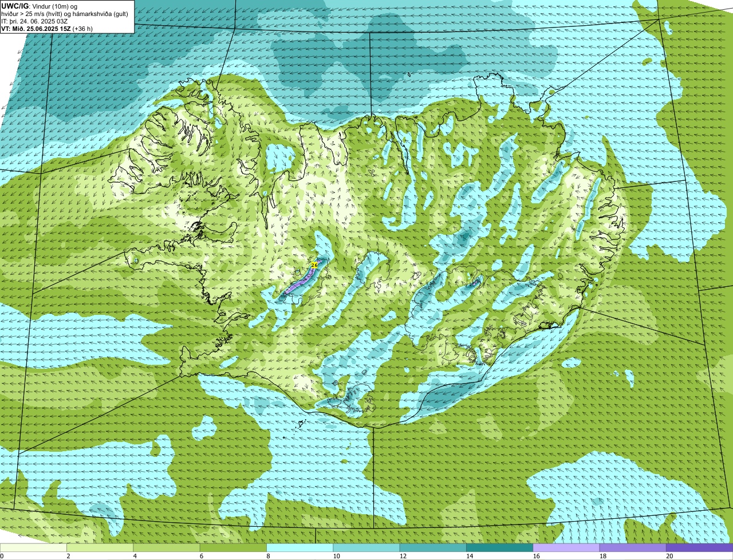
Task: Pick the 18–20 m/s purple legend swatch
Action: 633,547
